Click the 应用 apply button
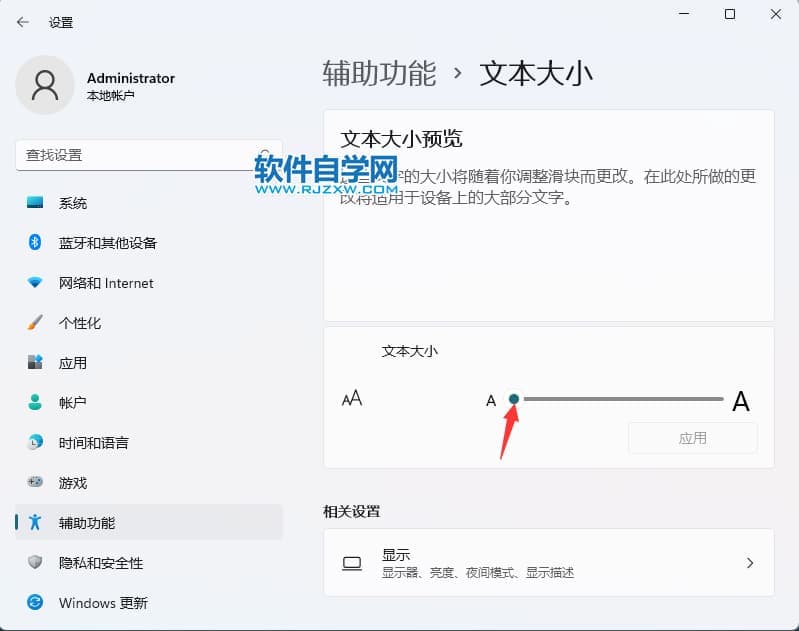 [x=692, y=438]
